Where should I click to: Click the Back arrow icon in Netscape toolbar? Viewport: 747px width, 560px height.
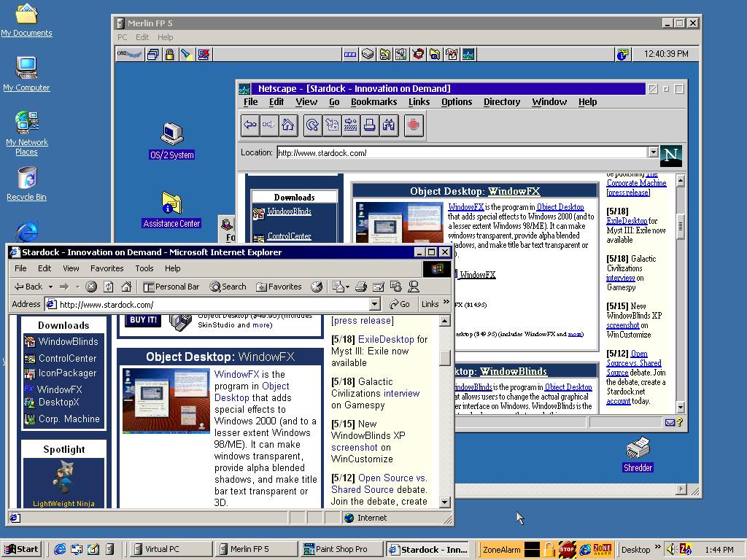pos(250,125)
